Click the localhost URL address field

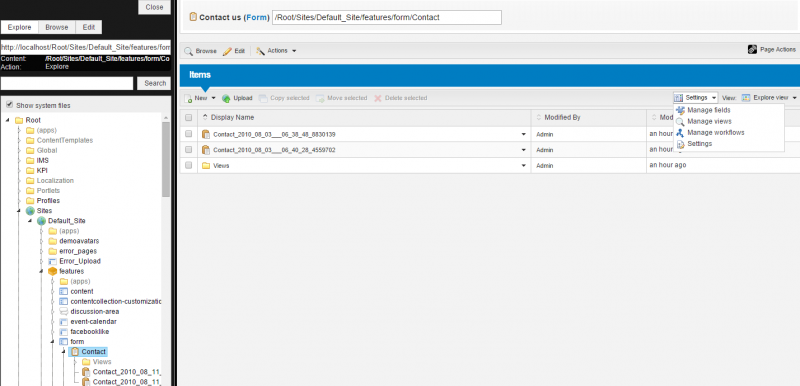[x=85, y=47]
